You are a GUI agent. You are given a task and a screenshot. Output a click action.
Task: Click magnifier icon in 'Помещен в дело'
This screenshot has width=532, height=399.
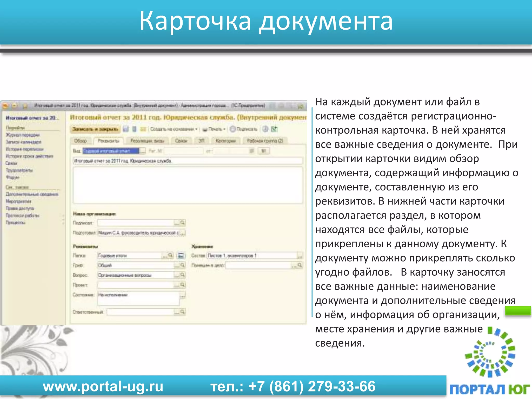coord(300,265)
